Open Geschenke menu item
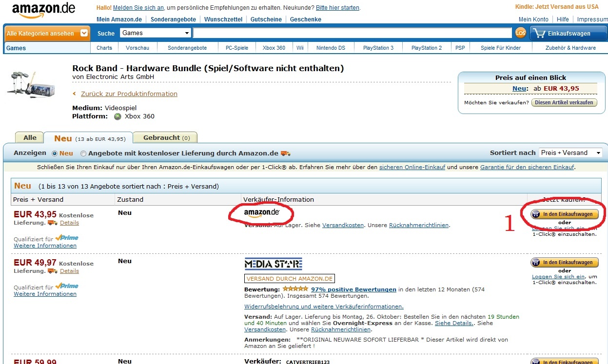Image resolution: width=608 pixels, height=364 pixels. [x=306, y=19]
